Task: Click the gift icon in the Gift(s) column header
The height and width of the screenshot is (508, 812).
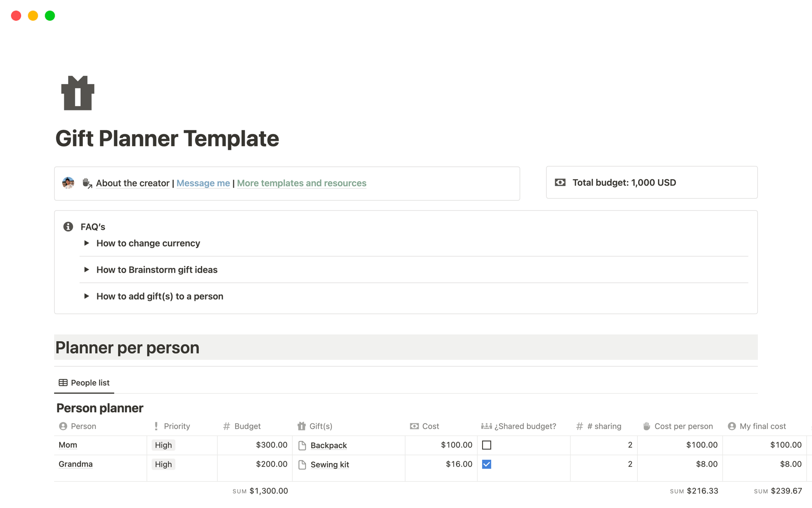Action: (302, 426)
